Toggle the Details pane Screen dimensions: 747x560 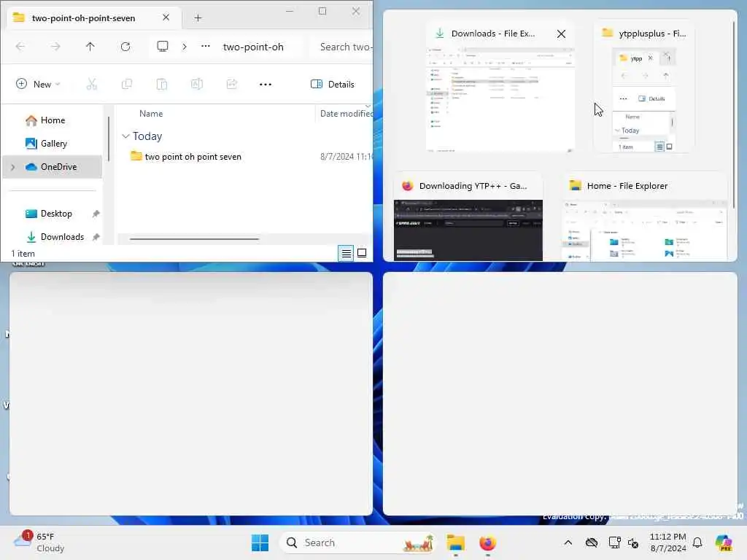pyautogui.click(x=333, y=85)
